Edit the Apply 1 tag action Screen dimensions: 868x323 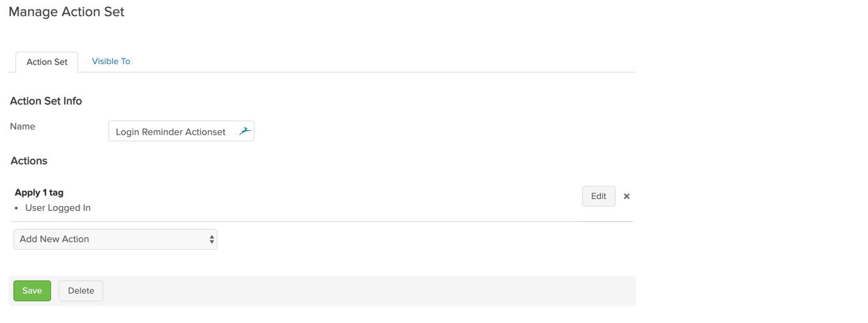pyautogui.click(x=599, y=196)
